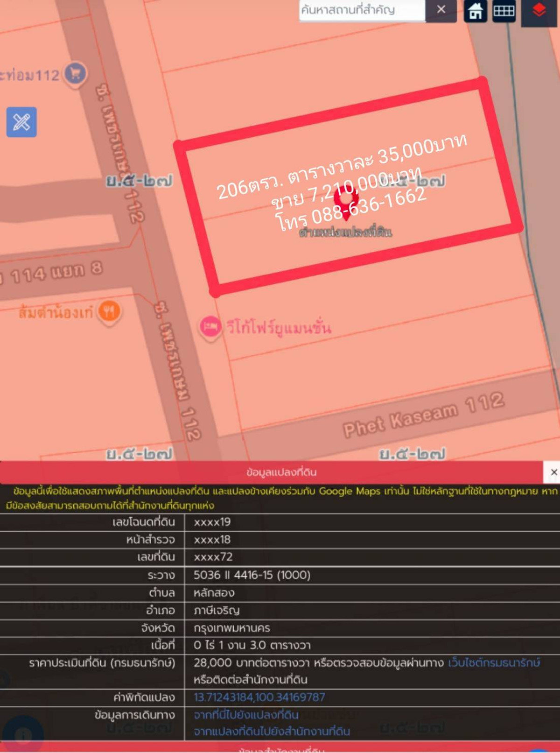Click the faded info icon at bottom left

[x=23, y=735]
